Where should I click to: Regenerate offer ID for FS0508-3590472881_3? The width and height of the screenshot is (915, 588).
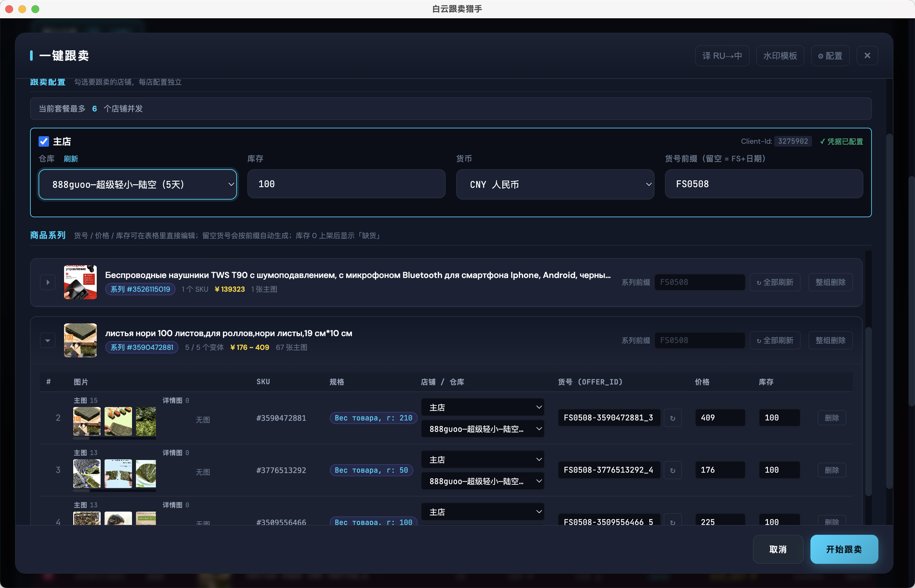pos(673,418)
